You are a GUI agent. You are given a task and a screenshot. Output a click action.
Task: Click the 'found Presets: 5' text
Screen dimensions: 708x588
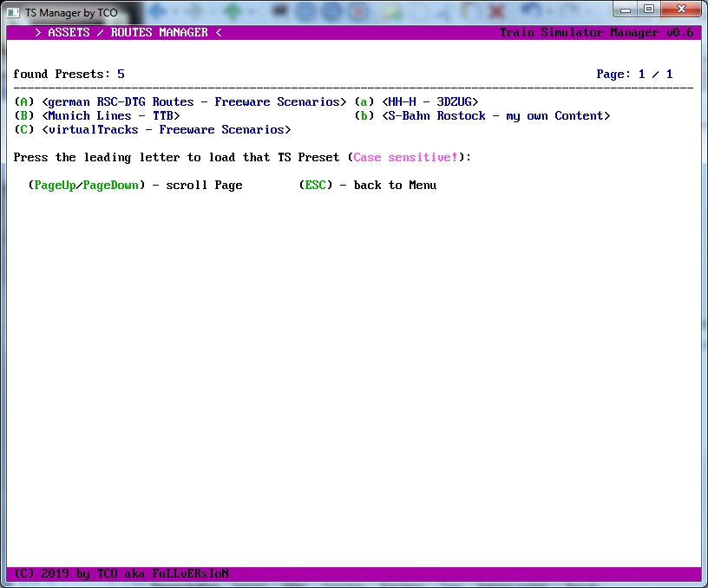69,74
